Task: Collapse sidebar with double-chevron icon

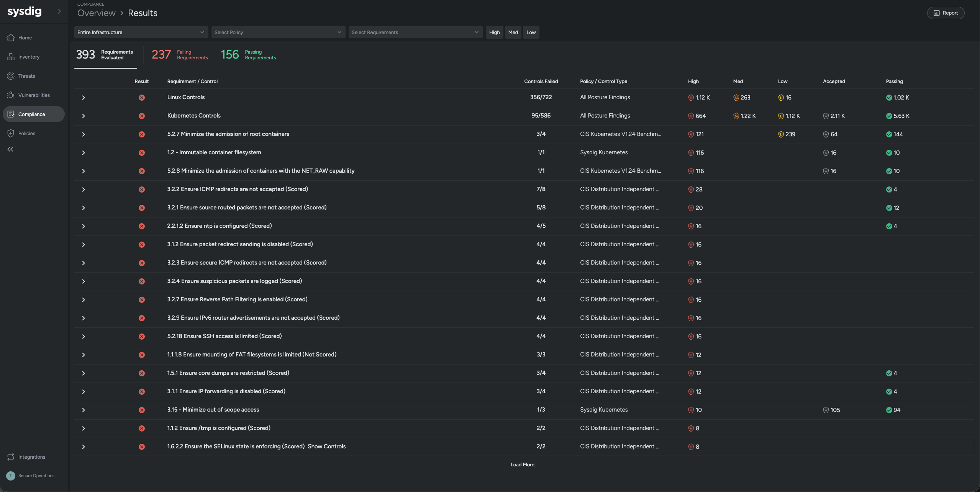Action: [10, 149]
